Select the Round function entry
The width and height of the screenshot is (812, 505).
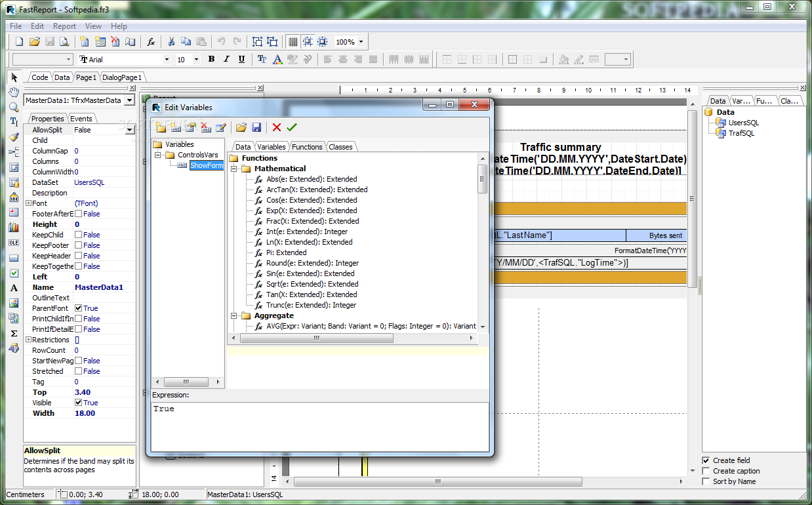[312, 263]
